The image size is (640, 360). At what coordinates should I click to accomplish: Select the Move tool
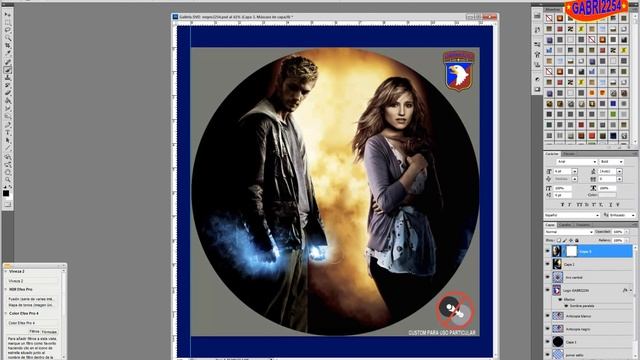(x=7, y=14)
